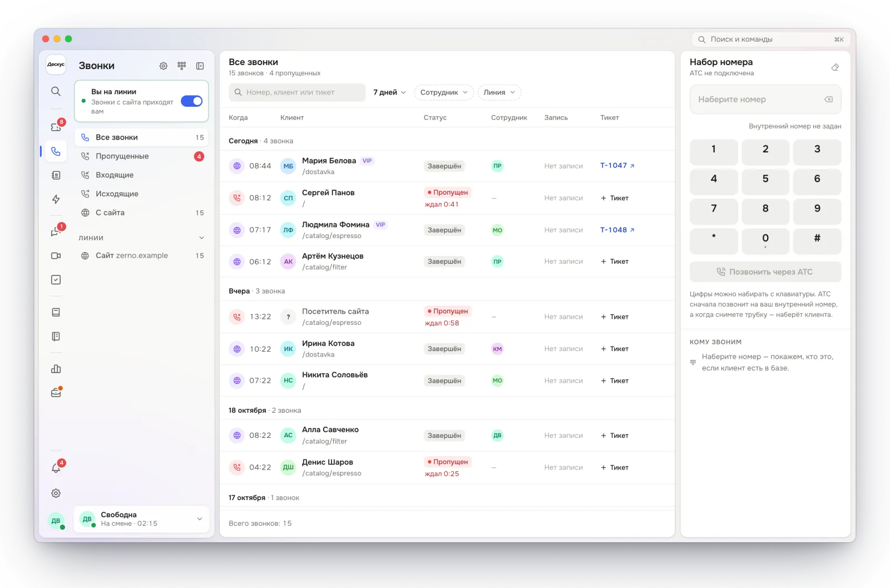Open call settings gear next to Звонки

pos(164,66)
